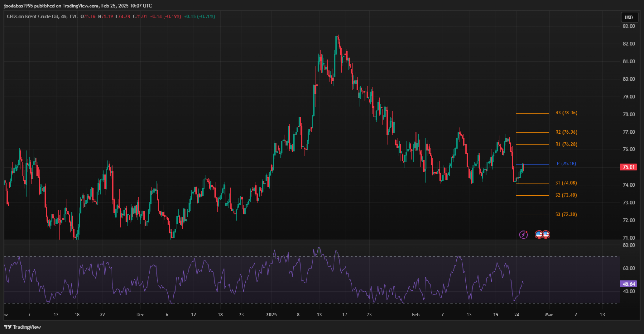Click the left US flag economic event icon

pos(538,235)
